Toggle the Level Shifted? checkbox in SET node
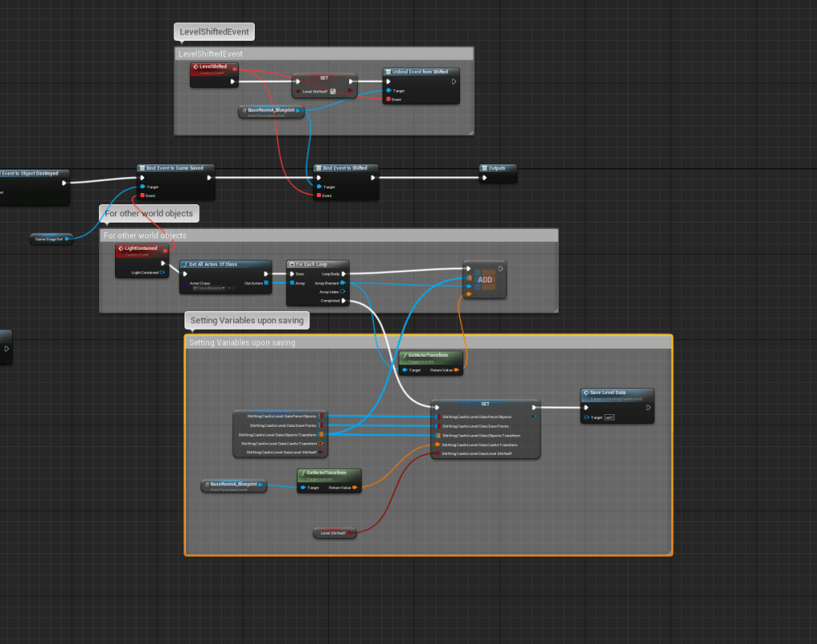Screen dimensions: 817x644 pyautogui.click(x=333, y=92)
